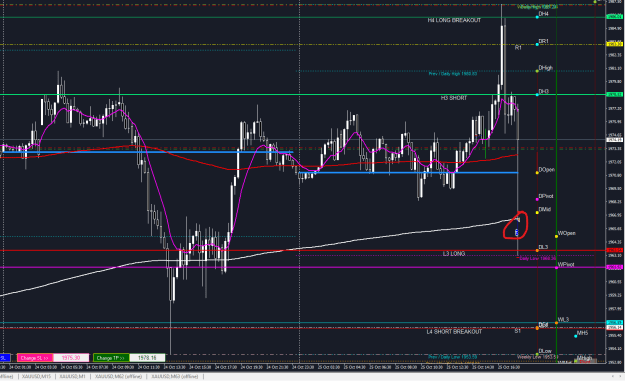Click the 24 Oct 13:30 time axis label
This screenshot has height=381, width=625.
(175, 367)
